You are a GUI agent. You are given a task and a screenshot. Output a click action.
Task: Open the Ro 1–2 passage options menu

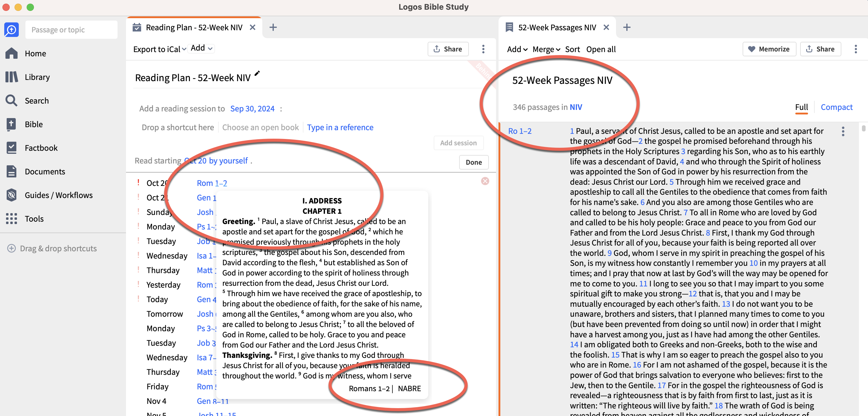[x=843, y=131]
